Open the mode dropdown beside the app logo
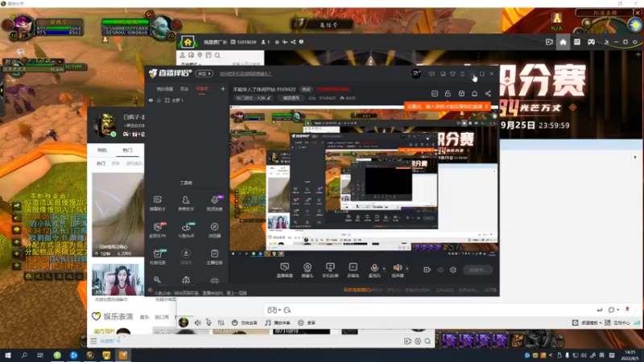The height and width of the screenshot is (362, 644). click(204, 73)
